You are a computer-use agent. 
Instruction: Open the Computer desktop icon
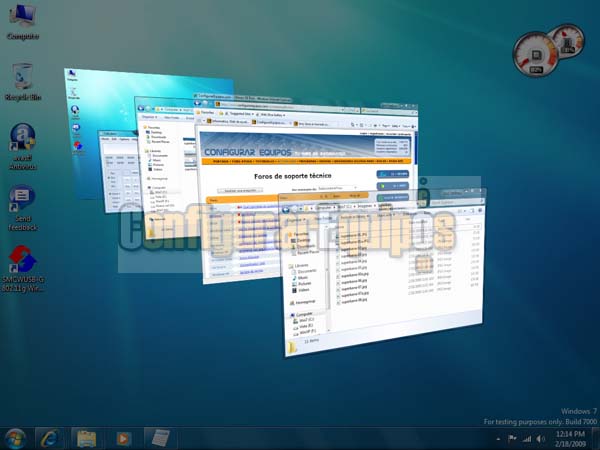[x=23, y=20]
